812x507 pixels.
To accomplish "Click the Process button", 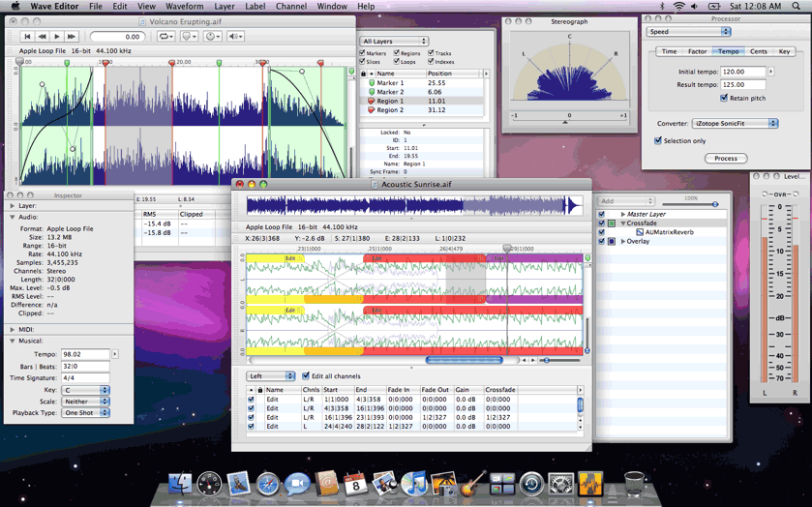I will click(725, 158).
